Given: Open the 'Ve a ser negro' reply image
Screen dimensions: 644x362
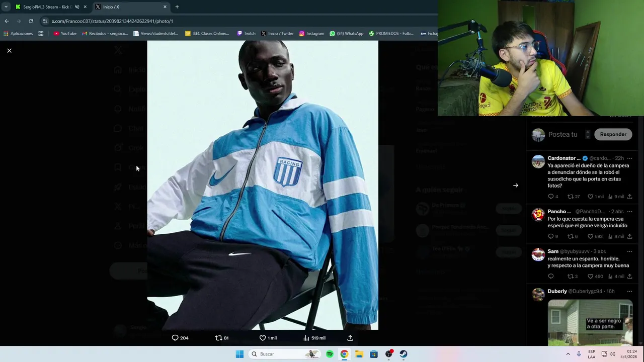Looking at the screenshot, I should [x=590, y=323].
